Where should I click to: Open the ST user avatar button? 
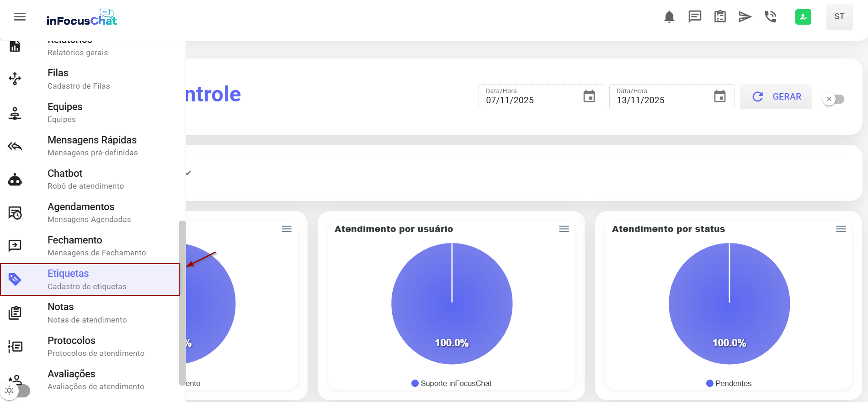tap(839, 17)
